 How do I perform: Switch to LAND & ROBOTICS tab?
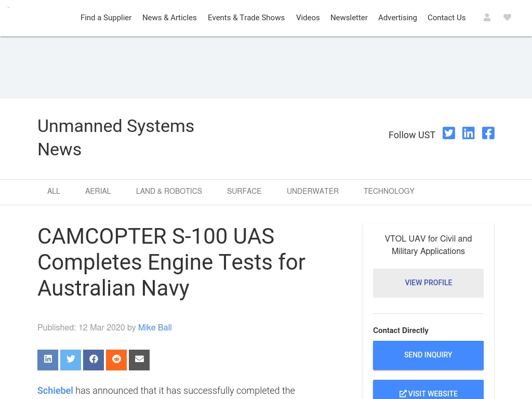[169, 191]
